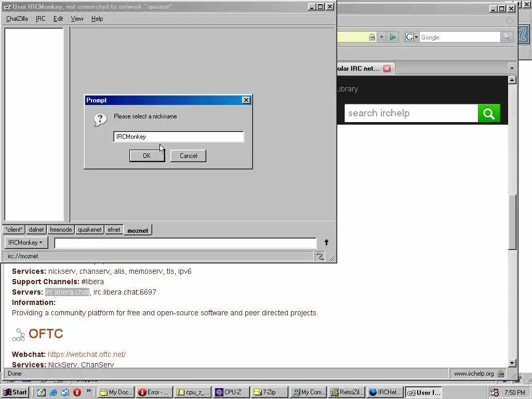Confirm the nickname with OK
The height and width of the screenshot is (399, 532).
(x=147, y=156)
